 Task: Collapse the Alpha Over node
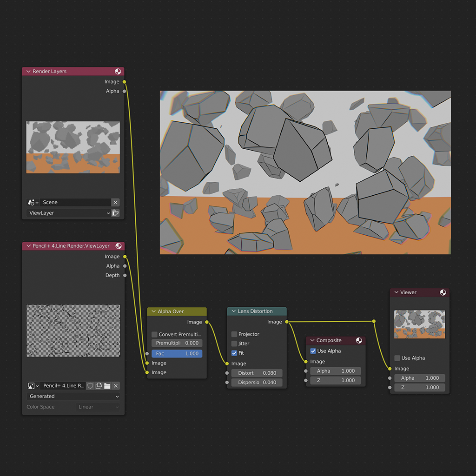click(x=153, y=311)
